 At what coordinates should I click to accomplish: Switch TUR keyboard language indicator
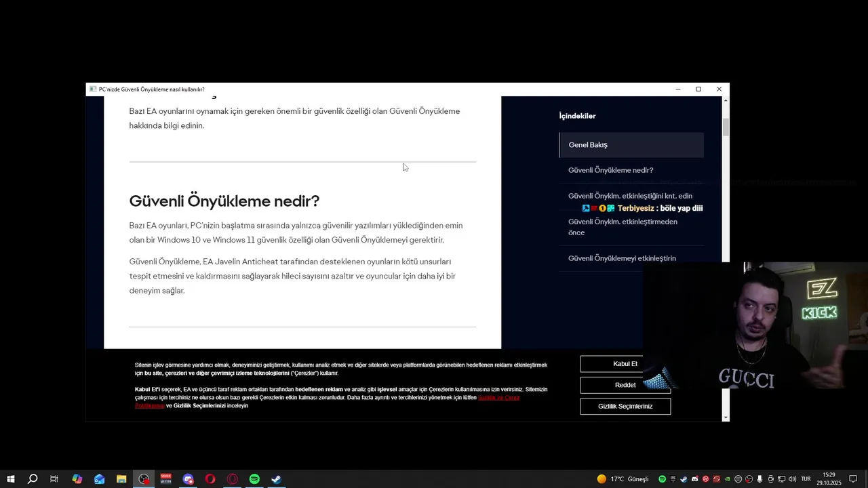point(806,479)
